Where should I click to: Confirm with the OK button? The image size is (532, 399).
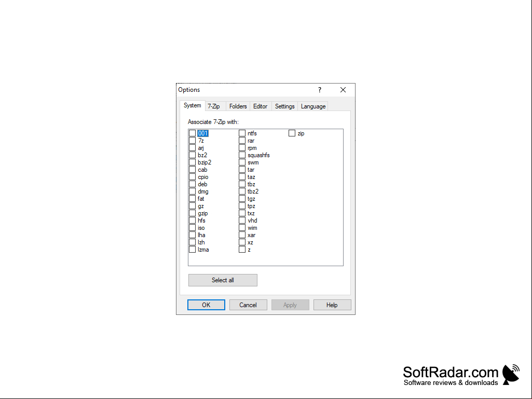click(206, 305)
